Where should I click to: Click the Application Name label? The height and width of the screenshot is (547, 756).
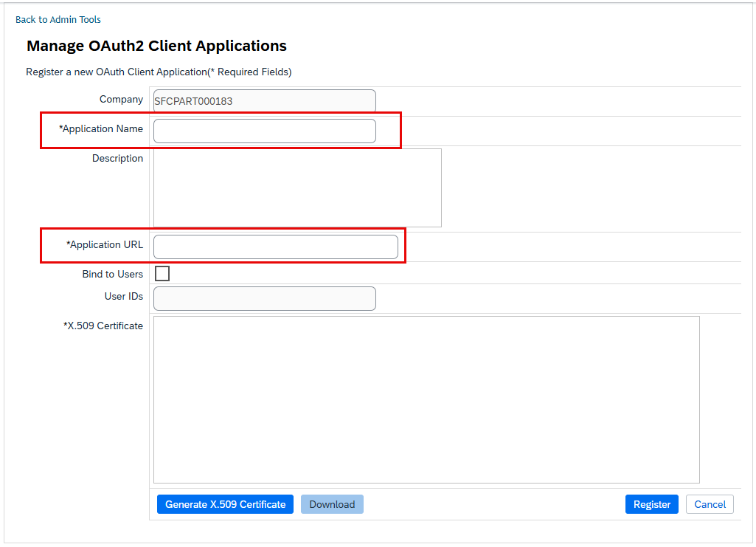click(101, 128)
